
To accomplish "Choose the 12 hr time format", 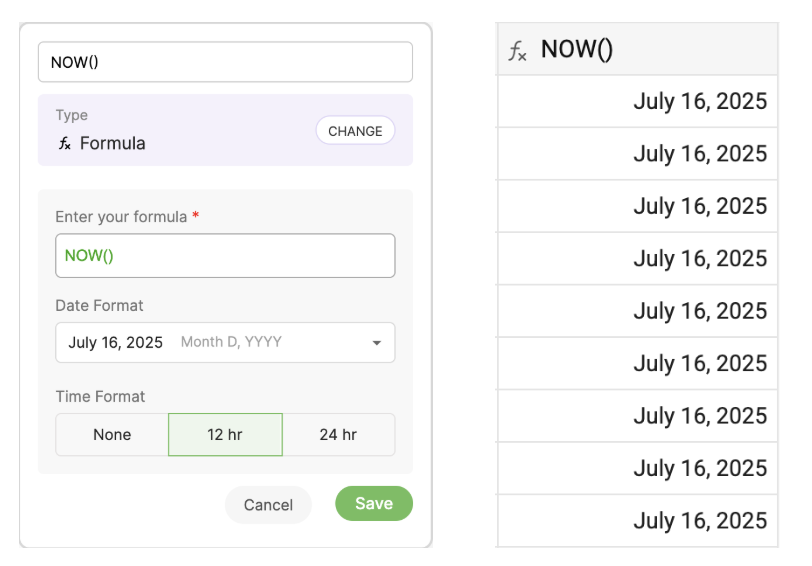I will (225, 435).
